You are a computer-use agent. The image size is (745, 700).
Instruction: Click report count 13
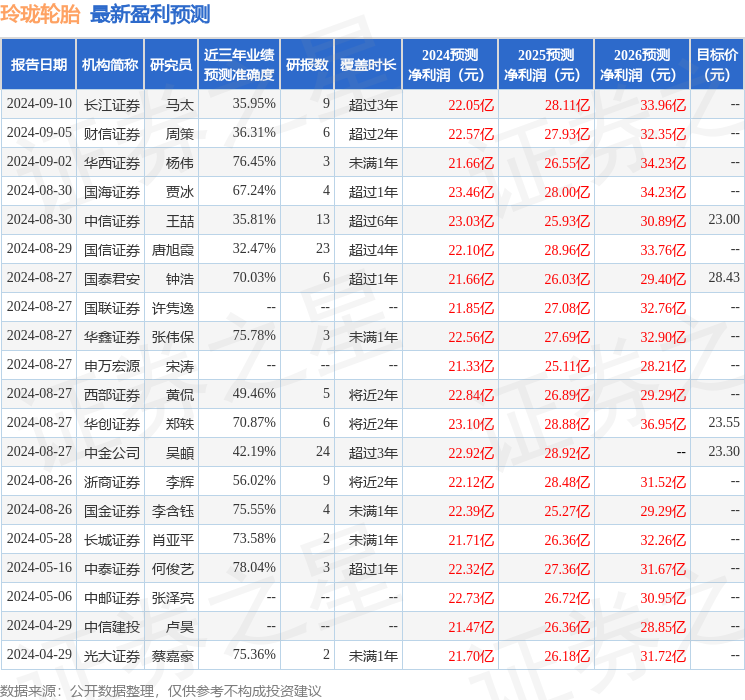[323, 219]
